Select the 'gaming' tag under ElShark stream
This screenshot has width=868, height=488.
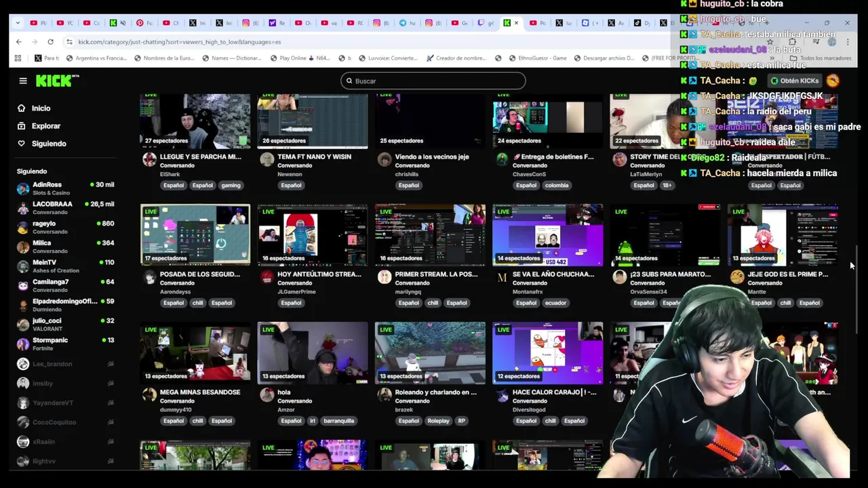click(x=231, y=185)
